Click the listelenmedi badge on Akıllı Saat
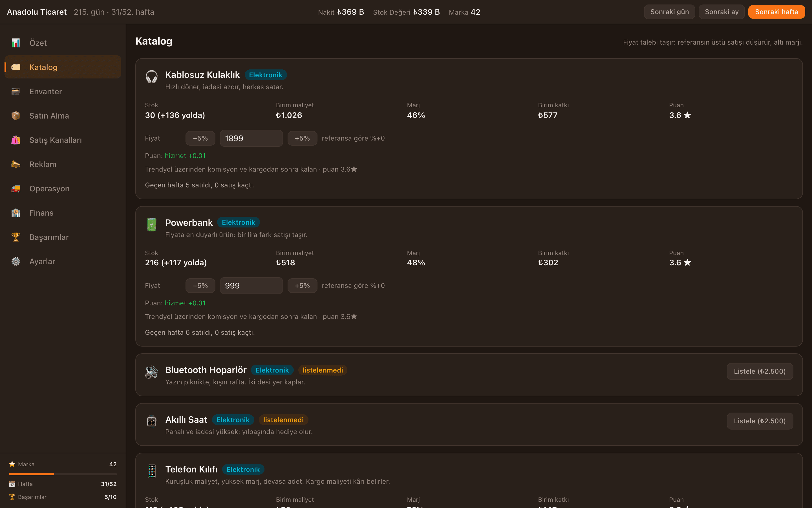The image size is (812, 508). [284, 420]
